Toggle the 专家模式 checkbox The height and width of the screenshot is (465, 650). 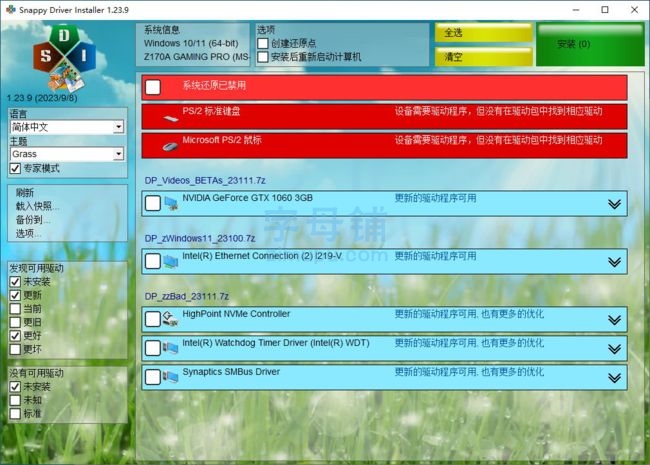tap(15, 168)
